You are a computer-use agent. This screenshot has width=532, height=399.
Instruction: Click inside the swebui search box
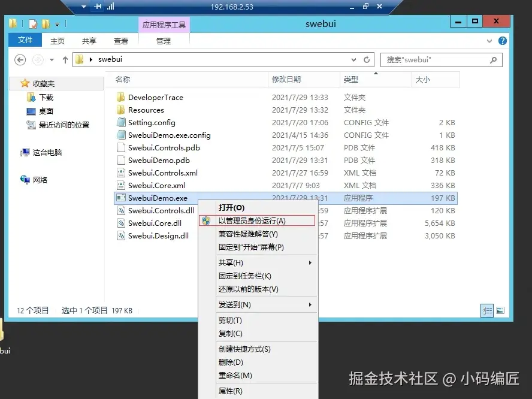point(431,60)
